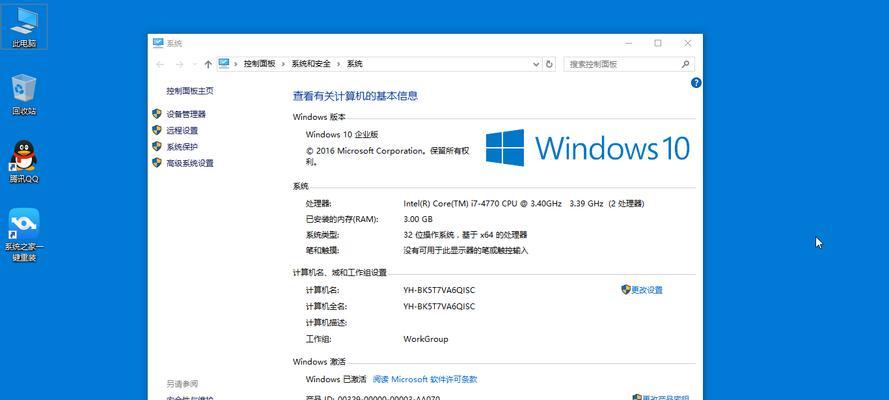Click the Windows 10 logo
889x400 pixels.
pos(587,148)
